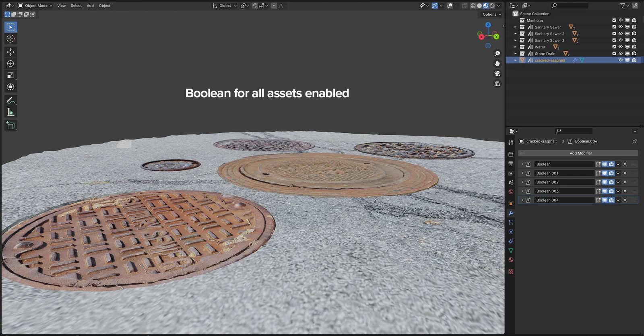
Task: Open the Output properties tab
Action: pyautogui.click(x=511, y=164)
